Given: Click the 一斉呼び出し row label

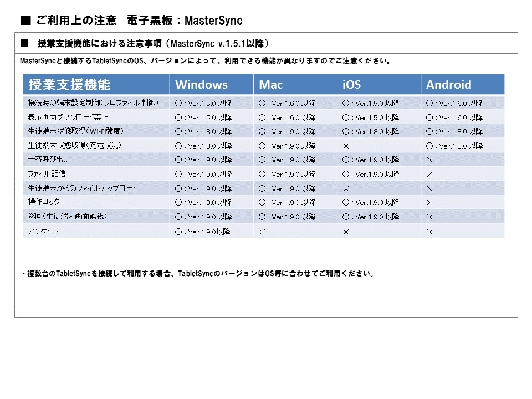Looking at the screenshot, I should tap(48, 160).
